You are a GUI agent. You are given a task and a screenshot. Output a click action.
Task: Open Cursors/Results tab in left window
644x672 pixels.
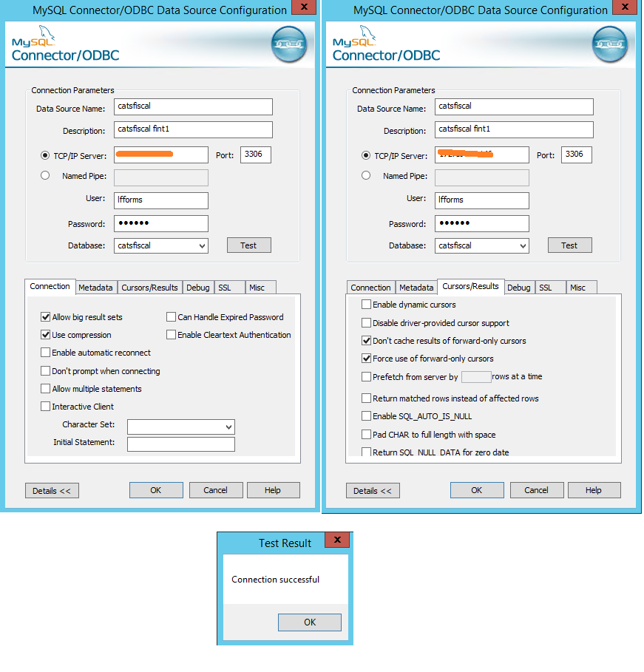[149, 288]
